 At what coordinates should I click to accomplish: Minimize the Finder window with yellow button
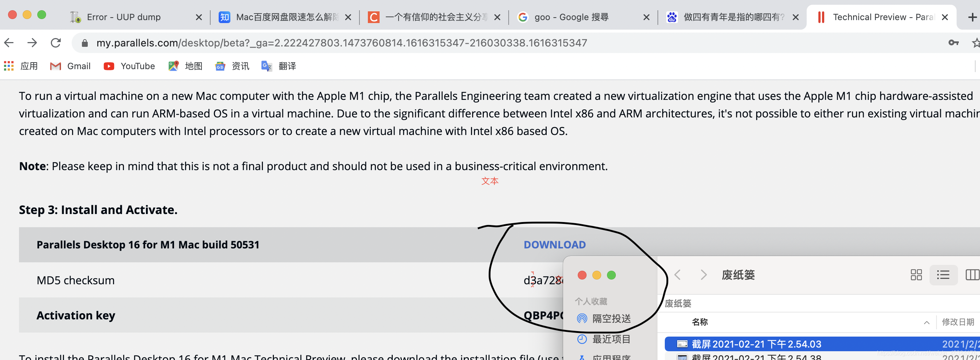[596, 275]
